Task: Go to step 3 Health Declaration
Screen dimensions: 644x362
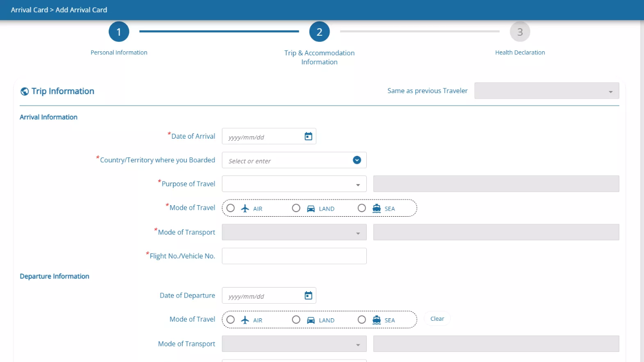Action: pyautogui.click(x=520, y=32)
